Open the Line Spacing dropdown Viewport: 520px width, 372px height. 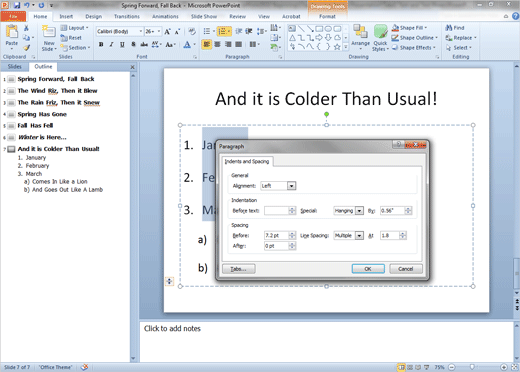click(x=359, y=236)
